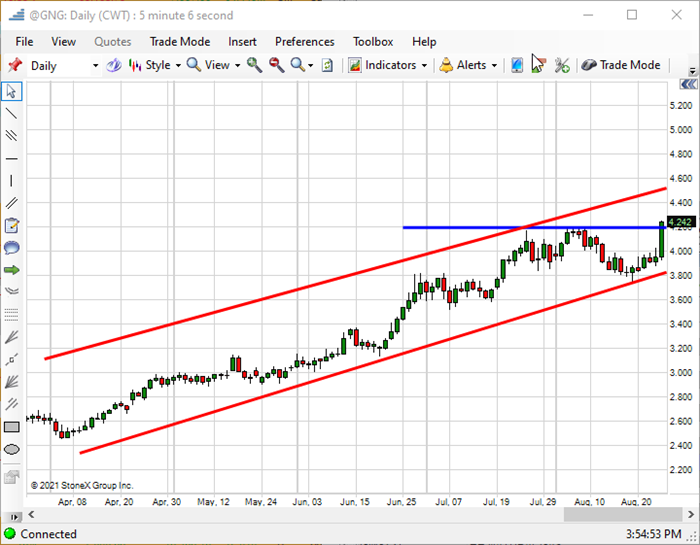Click the Quotes menu item
Screen dimensions: 700x545
click(112, 42)
